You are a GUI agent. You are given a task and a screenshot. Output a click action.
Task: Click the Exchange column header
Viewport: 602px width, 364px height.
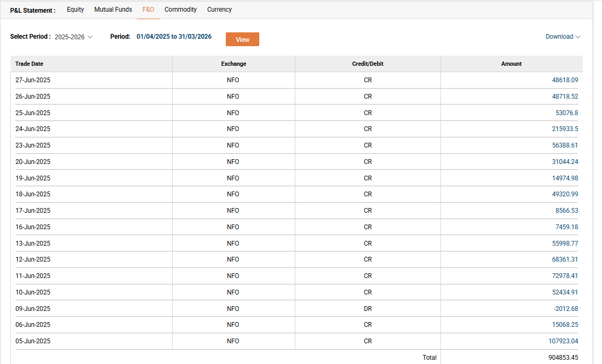coord(233,64)
